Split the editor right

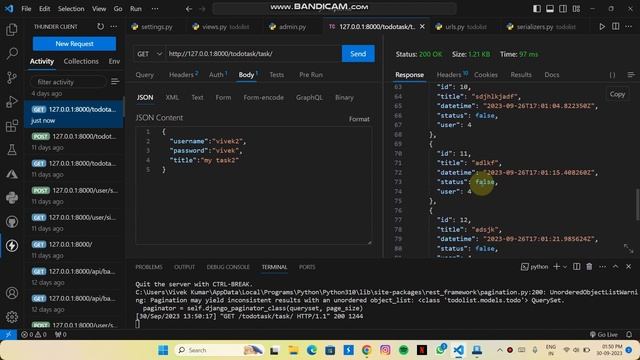click(616, 27)
